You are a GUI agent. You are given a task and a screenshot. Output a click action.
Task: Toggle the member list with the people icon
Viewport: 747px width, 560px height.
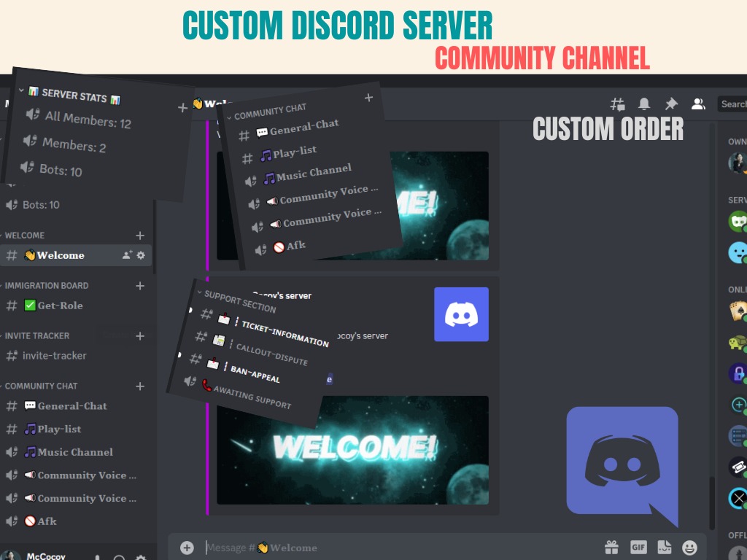698,104
